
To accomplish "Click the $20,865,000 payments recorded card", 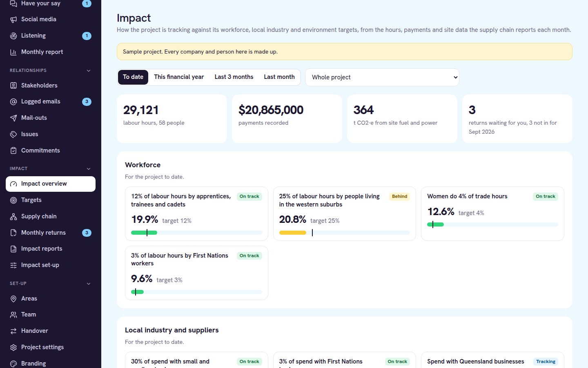I will click(287, 119).
